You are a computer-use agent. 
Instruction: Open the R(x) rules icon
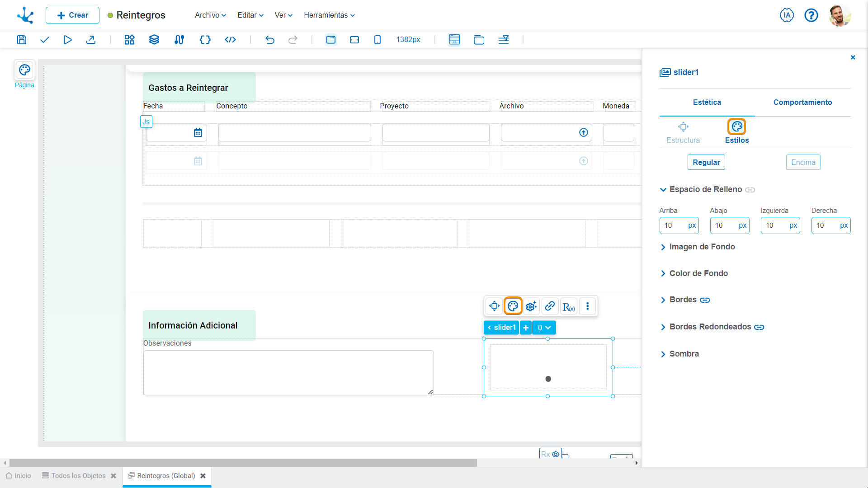(x=569, y=306)
